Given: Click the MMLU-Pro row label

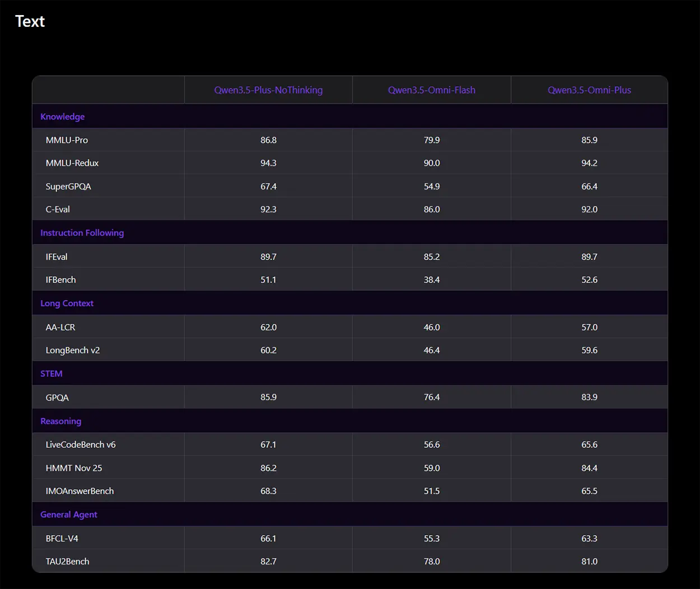Looking at the screenshot, I should 67,140.
